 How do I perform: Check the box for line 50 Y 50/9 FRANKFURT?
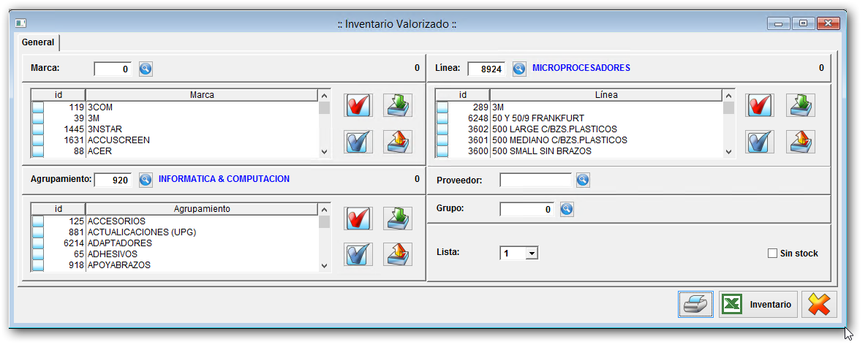point(442,118)
